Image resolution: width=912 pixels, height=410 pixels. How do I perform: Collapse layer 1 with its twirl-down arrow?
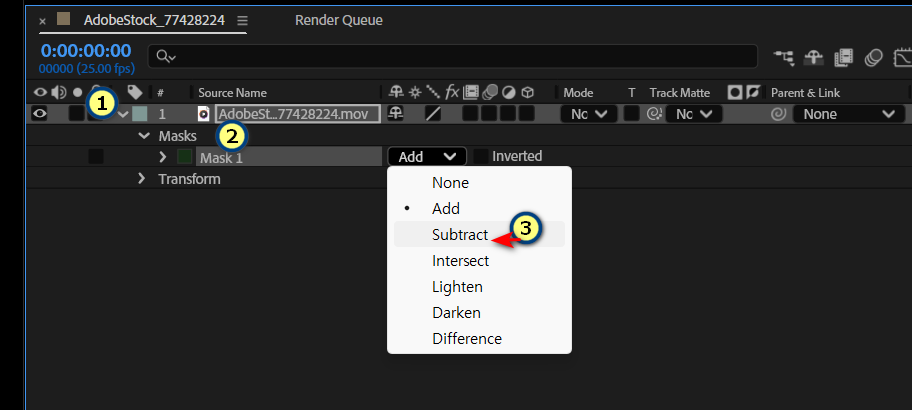[x=123, y=114]
